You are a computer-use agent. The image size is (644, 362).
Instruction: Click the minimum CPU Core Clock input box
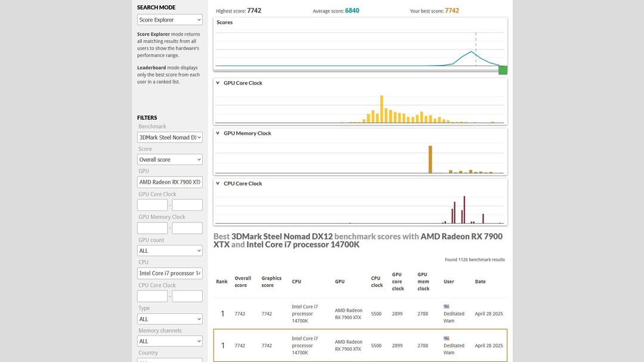coord(153,296)
